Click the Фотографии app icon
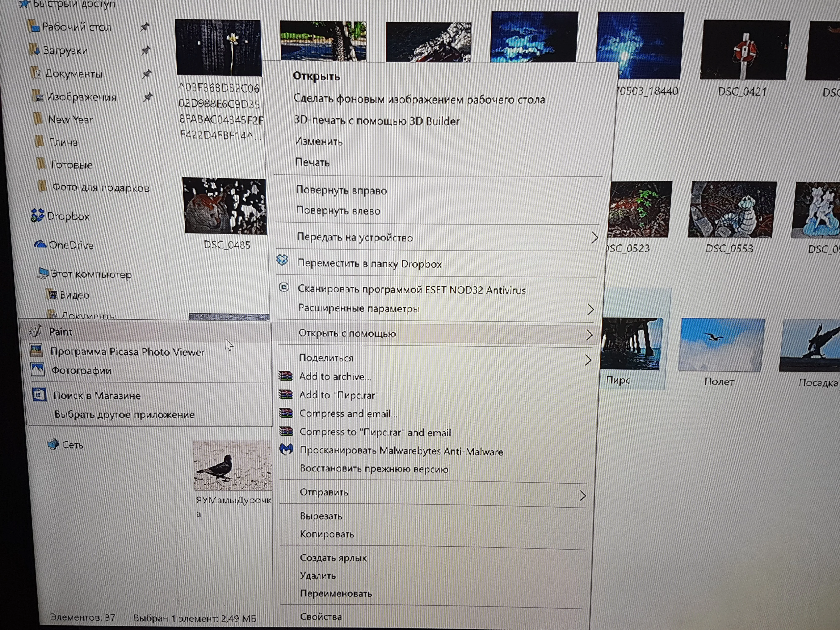This screenshot has width=840, height=630. (x=38, y=370)
